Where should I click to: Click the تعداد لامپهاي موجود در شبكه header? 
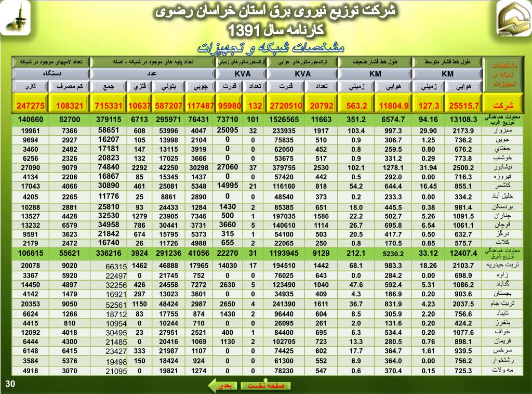[51, 62]
